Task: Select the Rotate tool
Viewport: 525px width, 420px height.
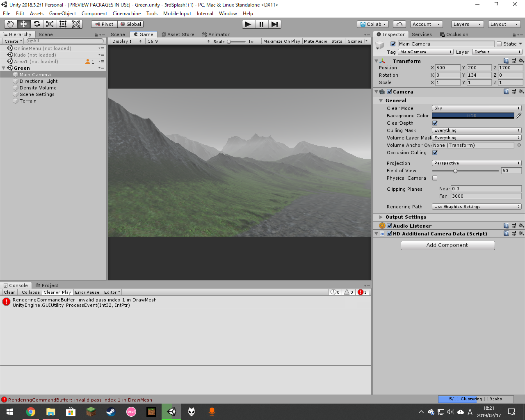Action: pos(37,24)
